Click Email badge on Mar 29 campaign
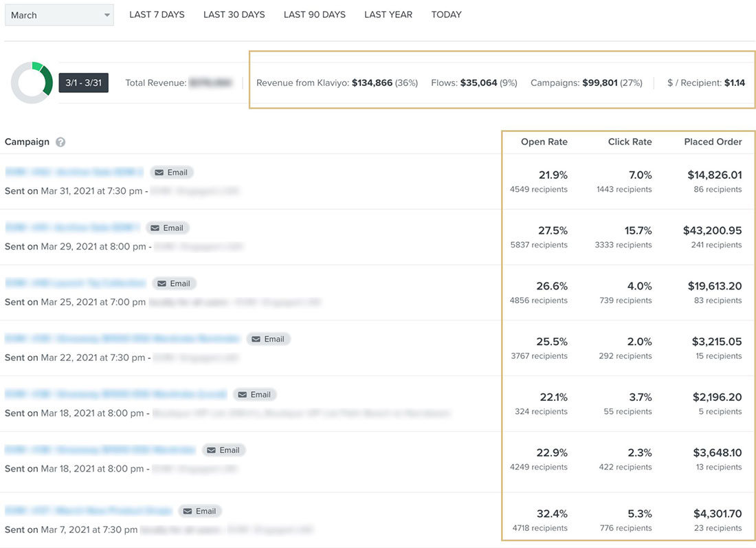 (168, 228)
